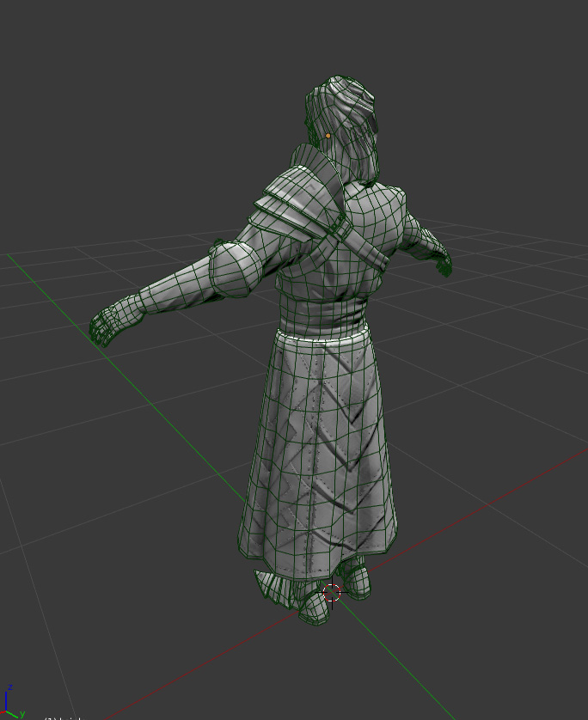
Task: Click the green Y axis line on floor
Action: tap(129, 375)
